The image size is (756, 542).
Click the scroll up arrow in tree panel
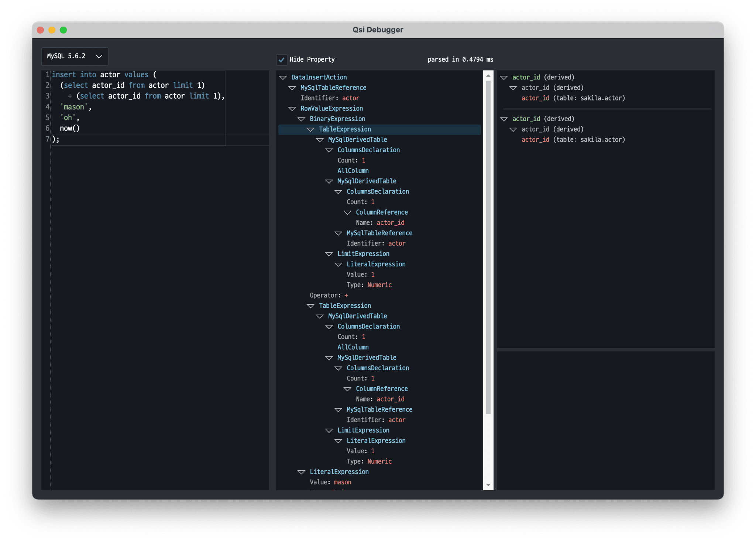coord(488,76)
